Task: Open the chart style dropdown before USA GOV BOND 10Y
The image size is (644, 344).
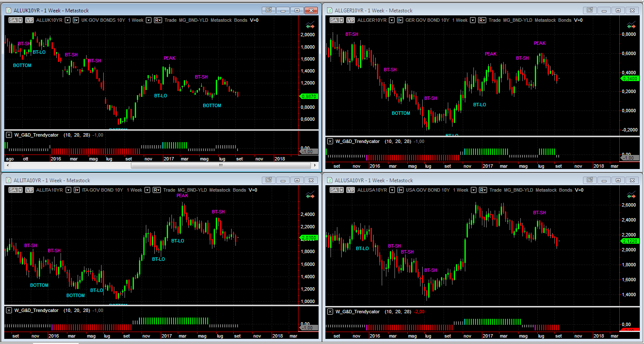Action: (400, 190)
